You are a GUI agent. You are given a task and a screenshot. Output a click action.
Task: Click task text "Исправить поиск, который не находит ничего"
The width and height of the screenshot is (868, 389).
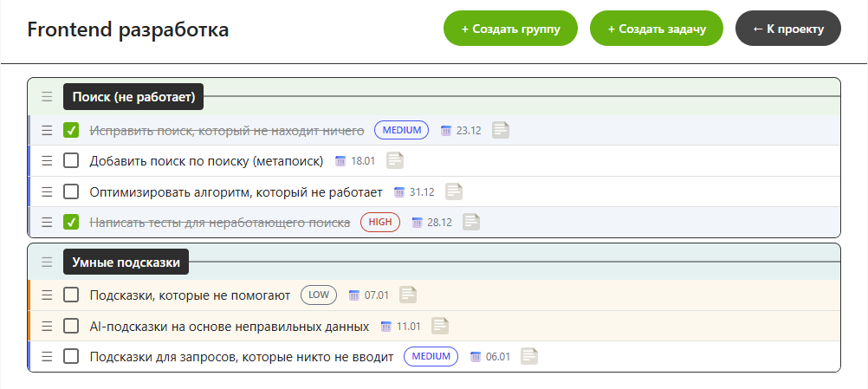tap(227, 131)
